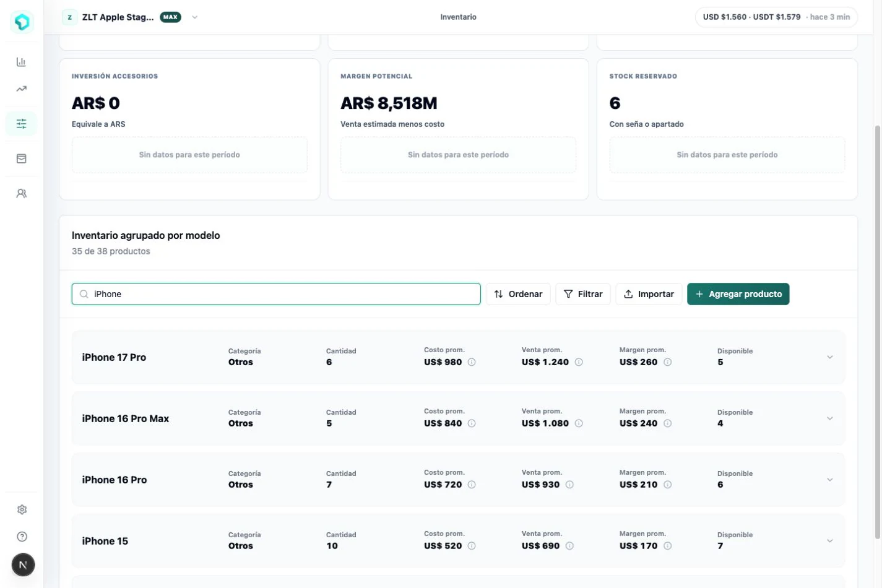This screenshot has height=588, width=882.
Task: Click the Stock Reservado value 6
Action: coord(615,103)
